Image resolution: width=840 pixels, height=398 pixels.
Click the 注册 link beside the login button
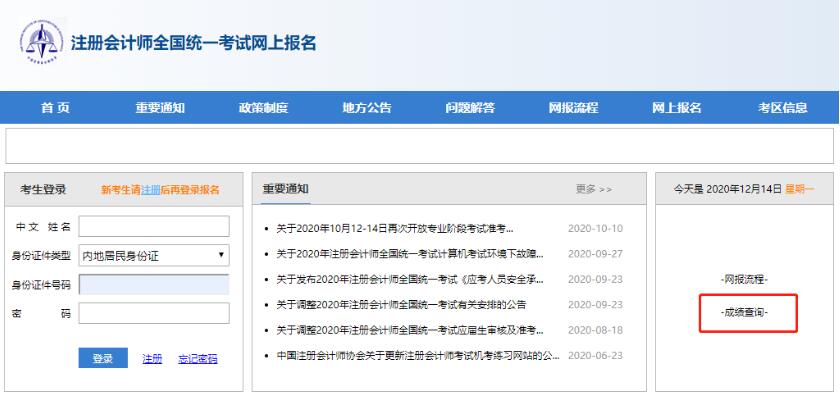point(152,359)
